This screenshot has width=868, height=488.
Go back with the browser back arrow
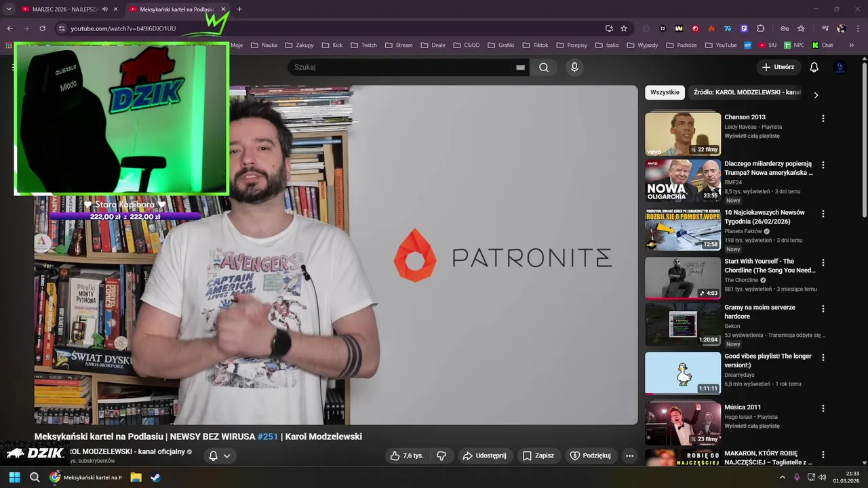pyautogui.click(x=9, y=28)
